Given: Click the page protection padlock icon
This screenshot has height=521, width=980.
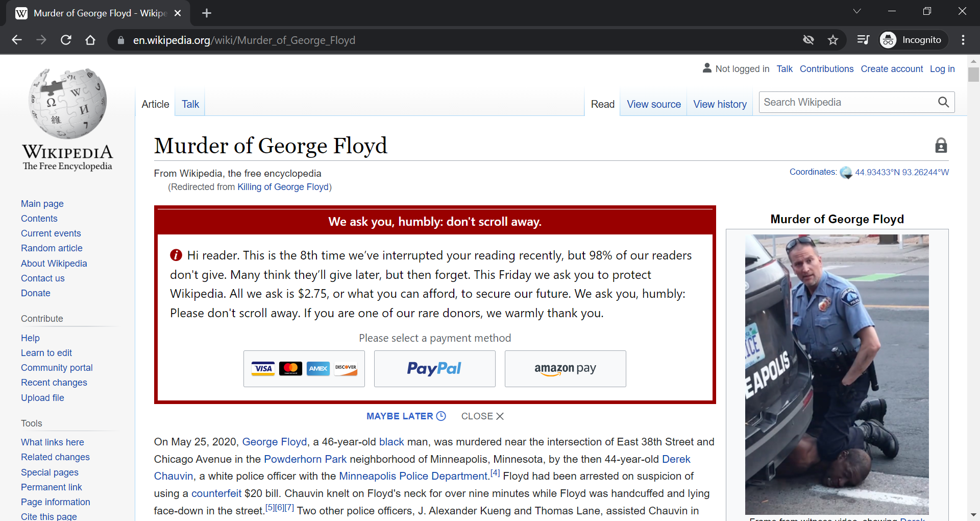Looking at the screenshot, I should [x=941, y=146].
